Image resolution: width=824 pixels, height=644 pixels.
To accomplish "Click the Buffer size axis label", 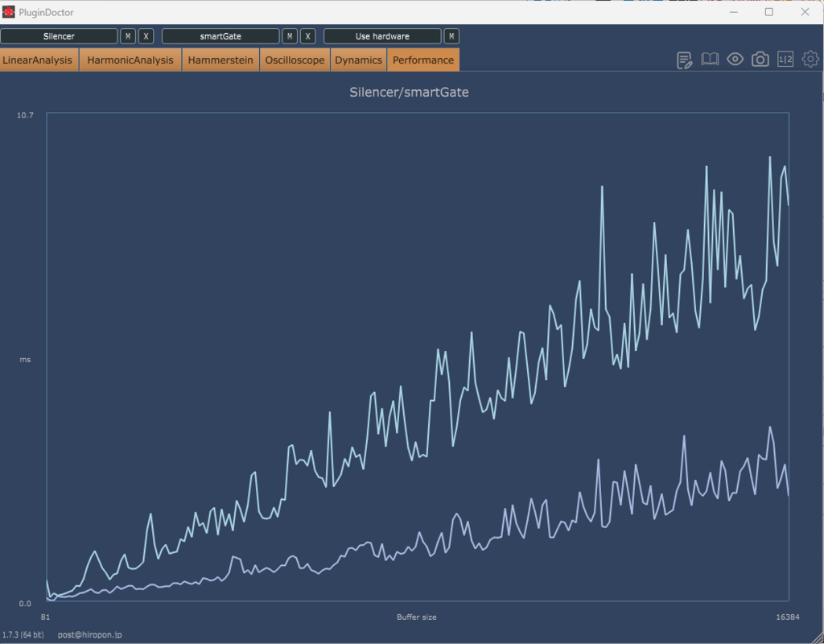I will pyautogui.click(x=417, y=617).
